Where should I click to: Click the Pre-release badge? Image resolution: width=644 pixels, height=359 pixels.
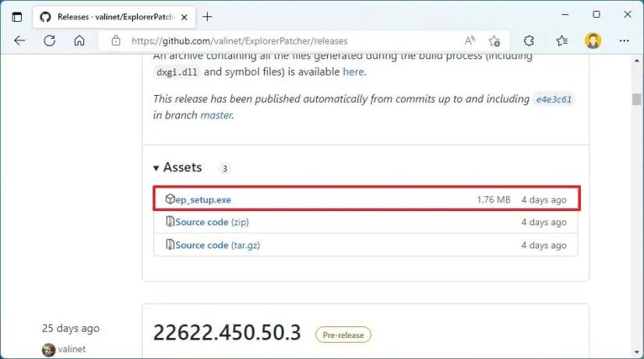pos(343,335)
